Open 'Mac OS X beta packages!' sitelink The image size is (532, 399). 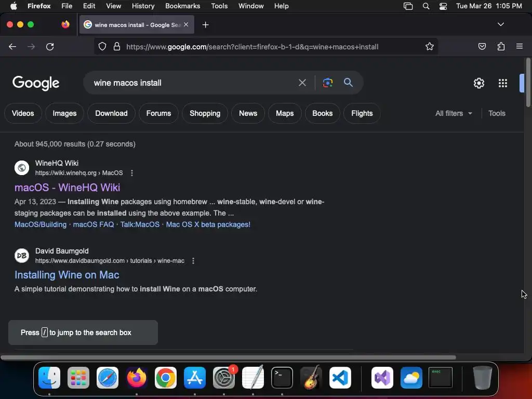pos(208,224)
